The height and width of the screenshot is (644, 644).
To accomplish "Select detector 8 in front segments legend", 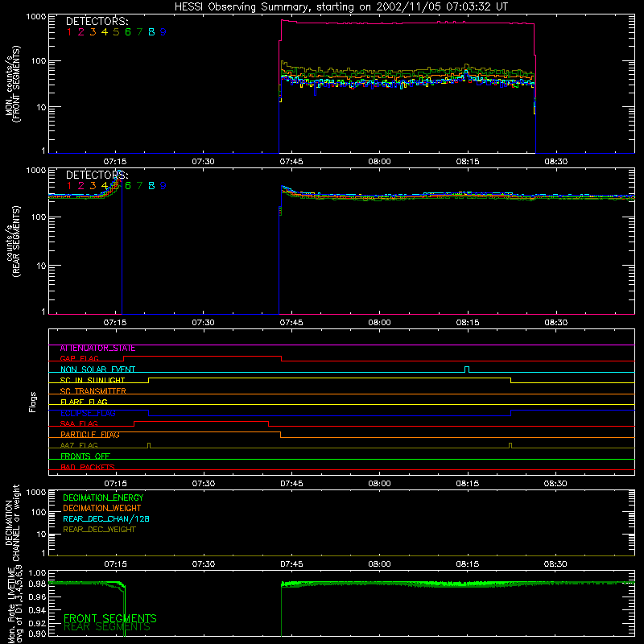I will [x=151, y=32].
